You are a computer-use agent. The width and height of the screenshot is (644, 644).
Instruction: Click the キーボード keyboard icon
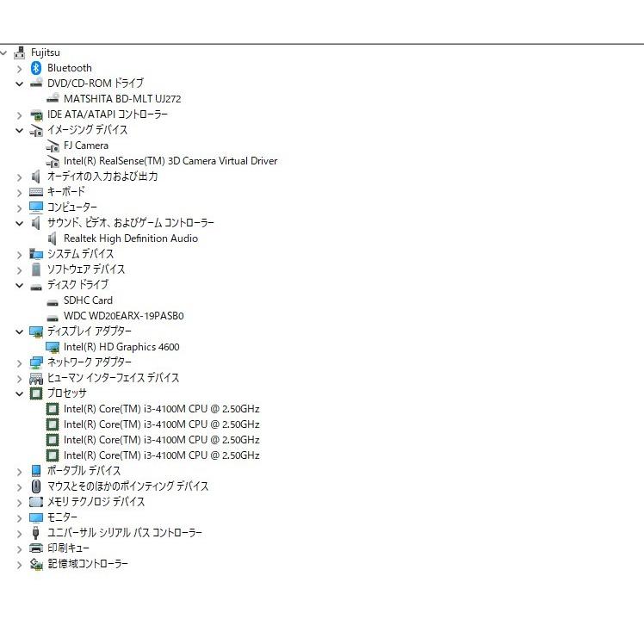[x=36, y=192]
